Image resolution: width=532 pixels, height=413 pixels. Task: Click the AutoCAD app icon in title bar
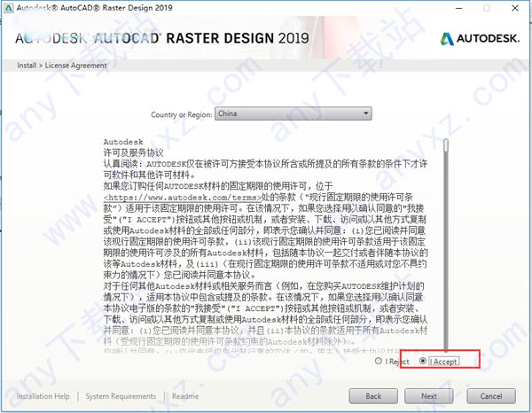[8, 7]
